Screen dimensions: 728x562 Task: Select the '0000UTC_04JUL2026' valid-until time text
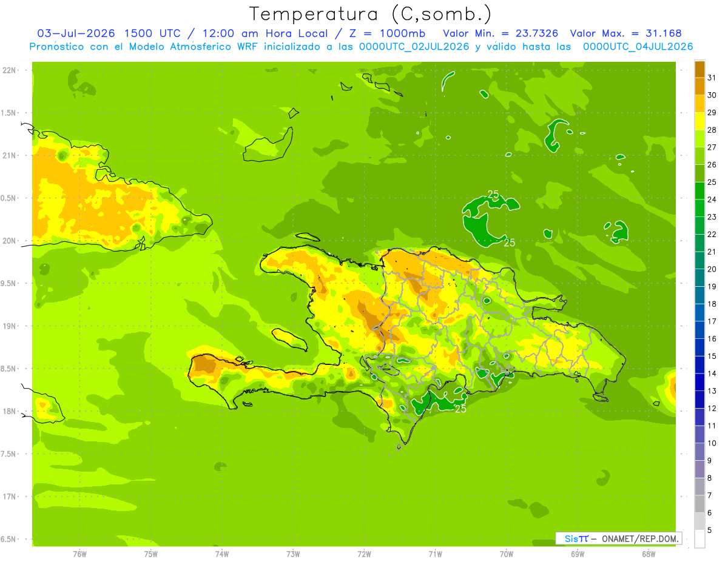[638, 46]
